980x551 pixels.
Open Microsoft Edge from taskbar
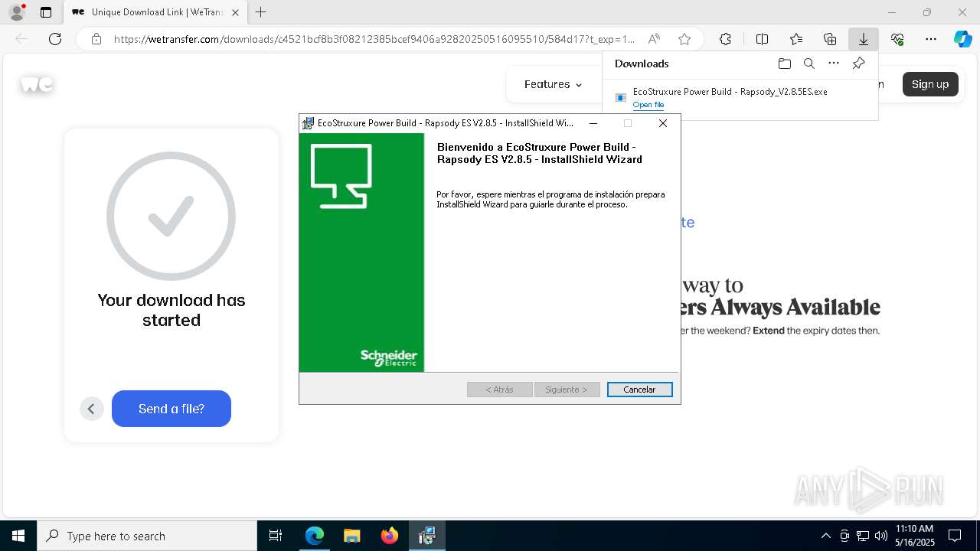pos(315,536)
